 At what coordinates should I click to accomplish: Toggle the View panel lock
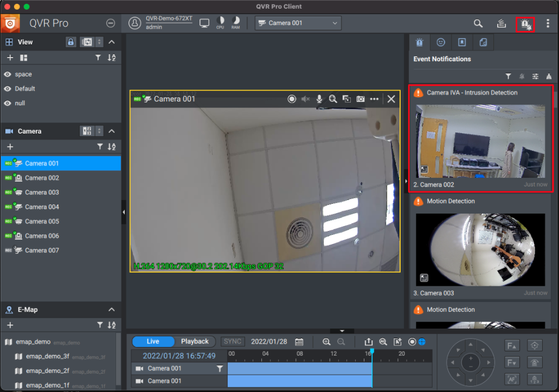coord(70,42)
